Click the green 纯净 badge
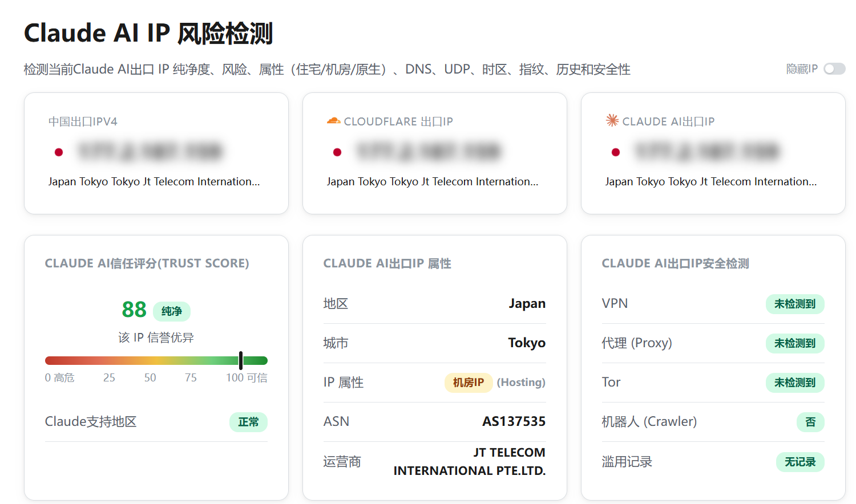The height and width of the screenshot is (504, 856). (172, 311)
